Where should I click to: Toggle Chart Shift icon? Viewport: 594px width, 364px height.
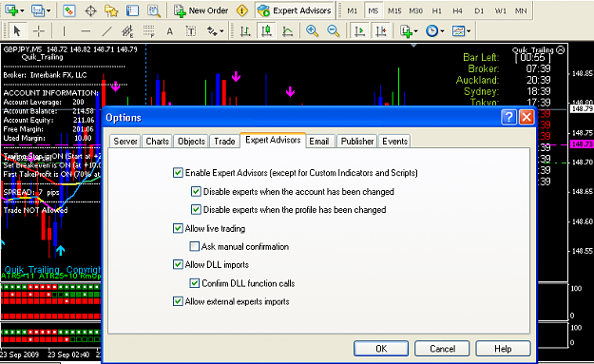381,30
